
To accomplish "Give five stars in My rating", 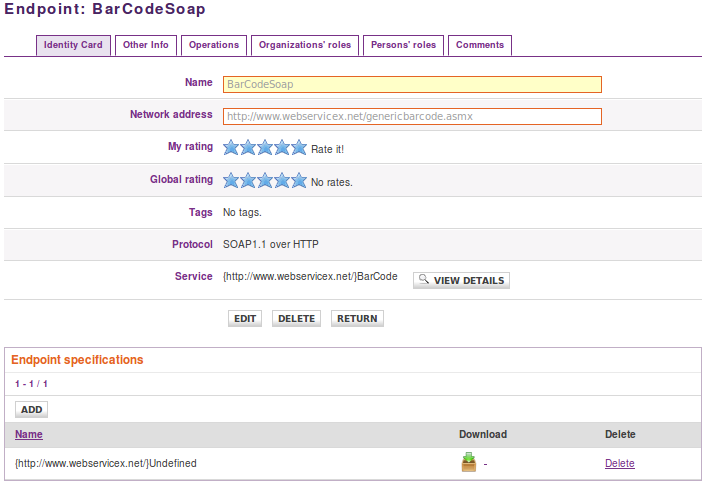I will (x=298, y=148).
